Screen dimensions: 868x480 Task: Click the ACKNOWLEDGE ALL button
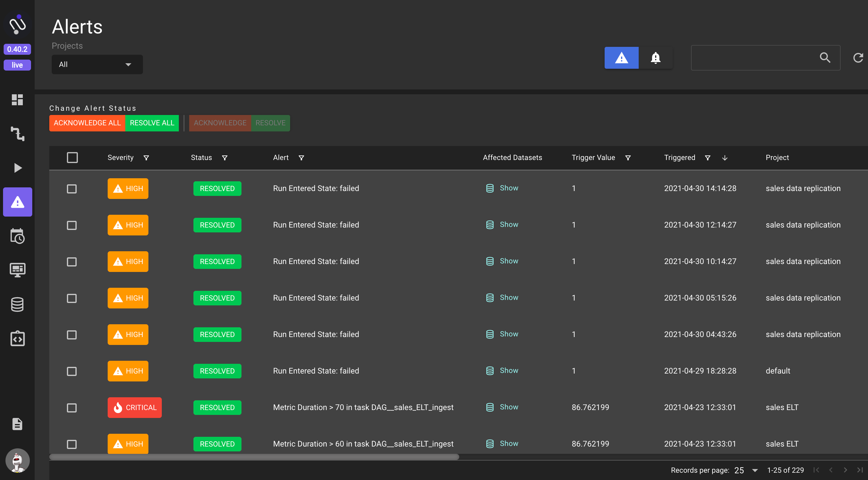87,123
